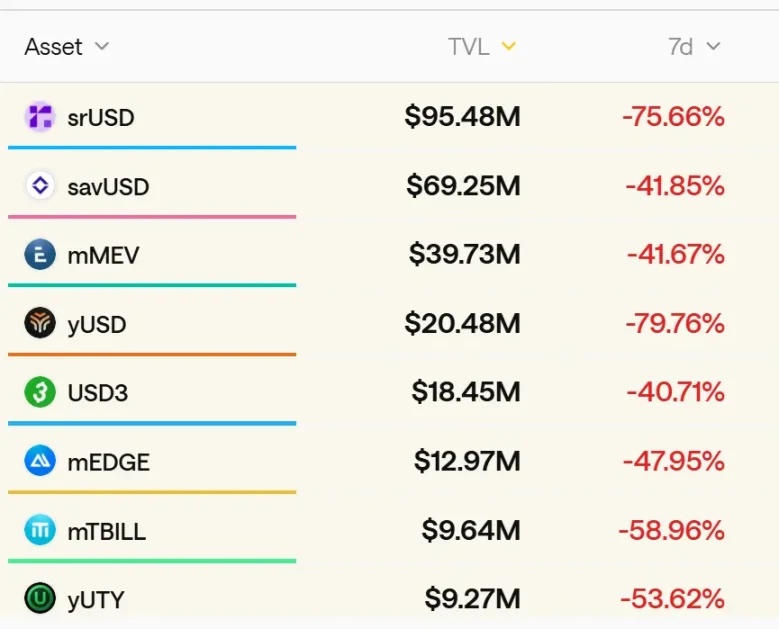Viewport: 779px width, 629px height.
Task: Click the srUSD purple asset icon
Action: pyautogui.click(x=40, y=117)
